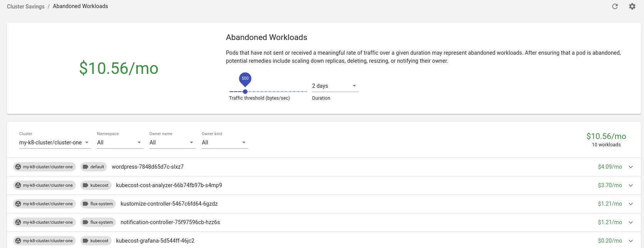Click the refresh icon in top bar
Viewport: 644px width, 248px height.
click(x=615, y=7)
